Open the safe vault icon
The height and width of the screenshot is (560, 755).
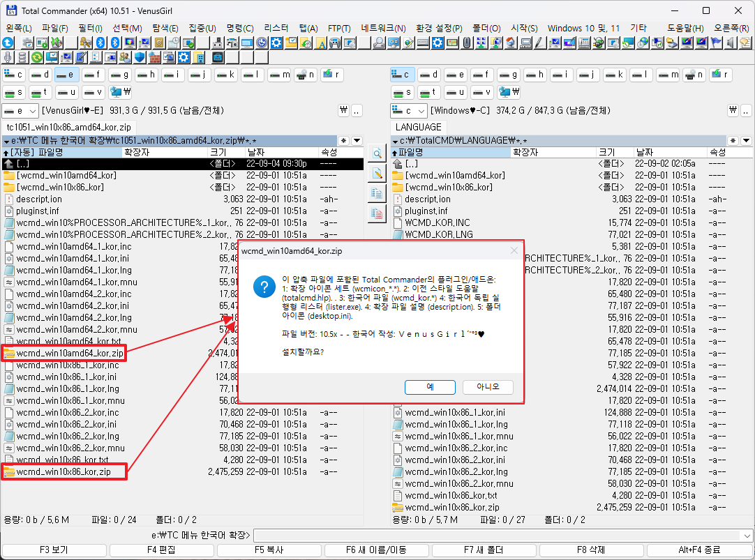click(159, 43)
